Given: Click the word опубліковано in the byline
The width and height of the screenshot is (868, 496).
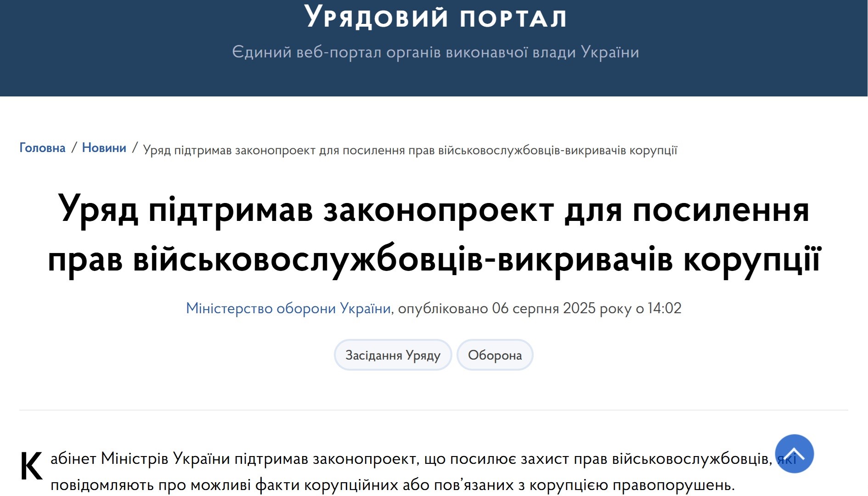Looking at the screenshot, I should (x=443, y=308).
